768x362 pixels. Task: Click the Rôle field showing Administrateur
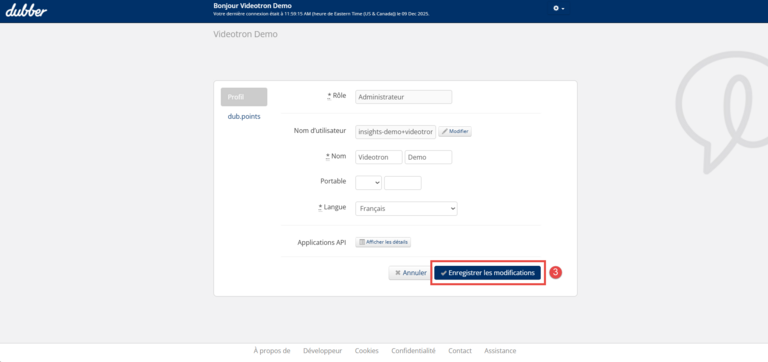coord(403,97)
